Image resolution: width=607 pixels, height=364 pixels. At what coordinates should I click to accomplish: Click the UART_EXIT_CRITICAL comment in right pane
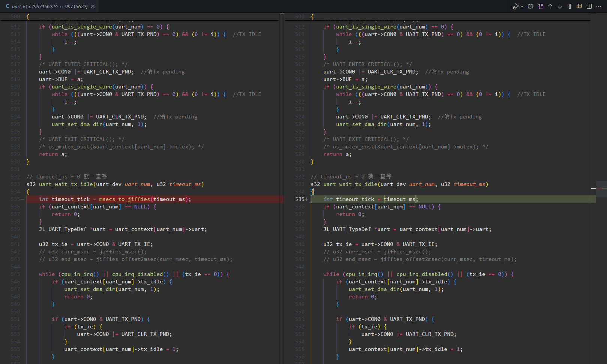[x=366, y=139]
